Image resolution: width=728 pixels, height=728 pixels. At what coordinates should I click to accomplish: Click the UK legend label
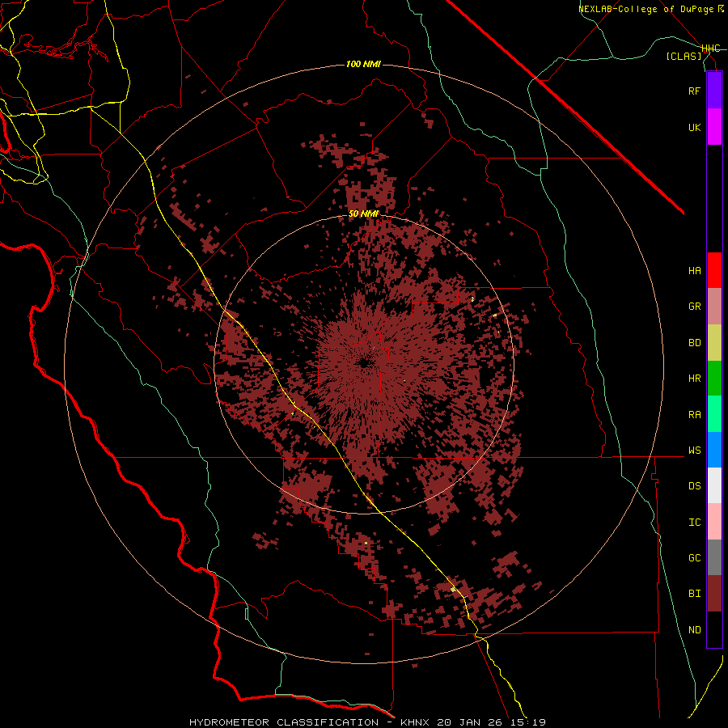694,127
